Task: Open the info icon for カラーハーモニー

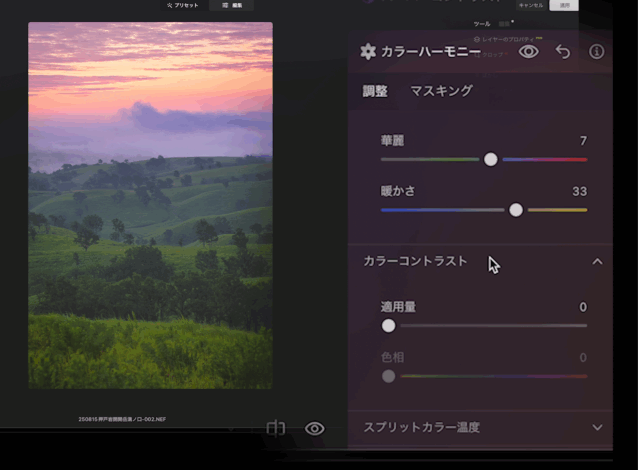Action: [596, 52]
